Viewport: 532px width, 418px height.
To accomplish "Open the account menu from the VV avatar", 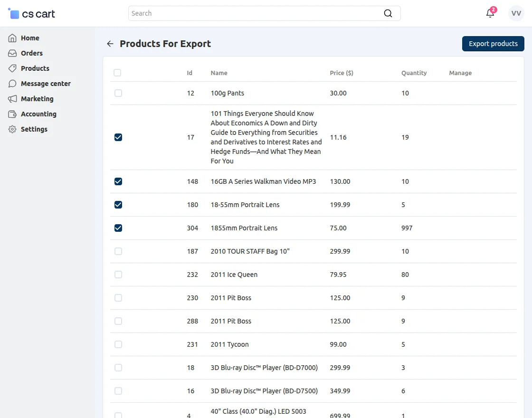I will (x=516, y=13).
